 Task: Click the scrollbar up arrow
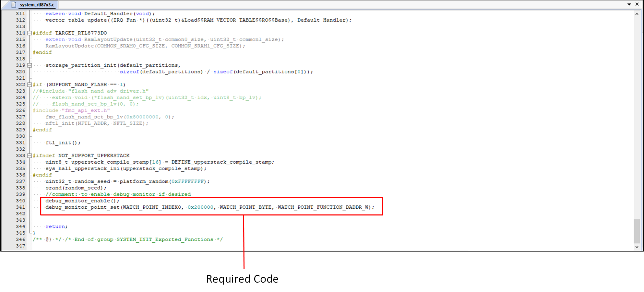click(637, 13)
